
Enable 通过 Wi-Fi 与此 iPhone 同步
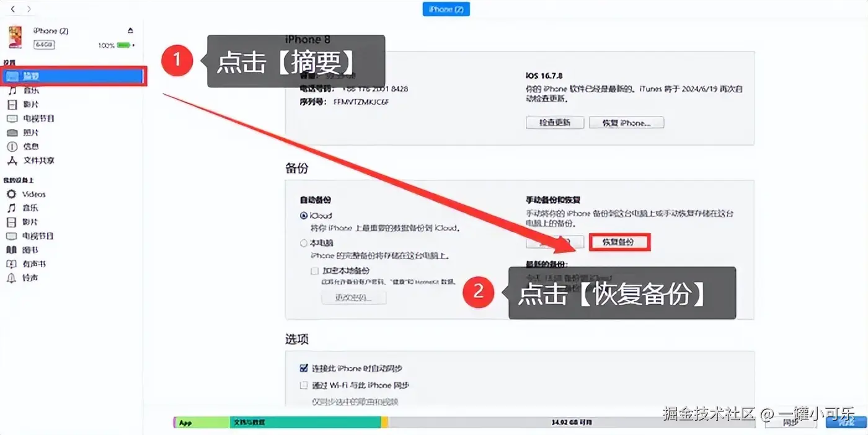coord(304,385)
